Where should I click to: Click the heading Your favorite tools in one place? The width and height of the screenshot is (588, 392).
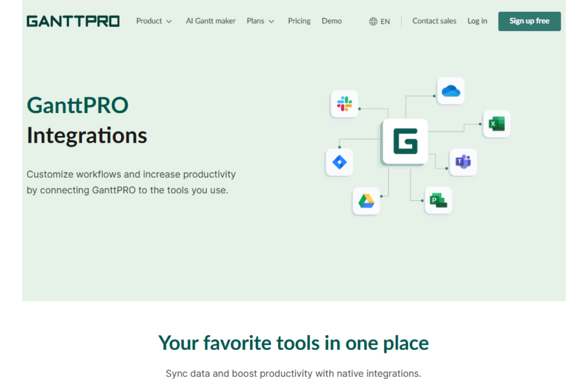[294, 343]
